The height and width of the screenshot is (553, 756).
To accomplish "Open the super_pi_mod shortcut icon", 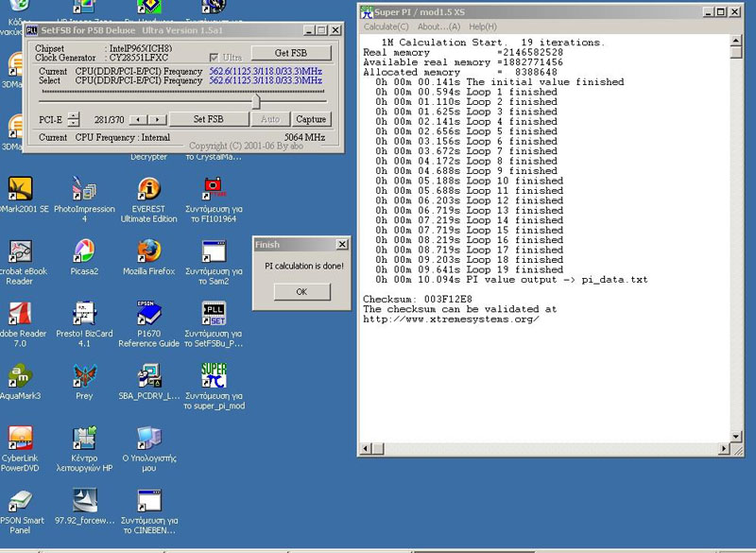I will pos(214,375).
